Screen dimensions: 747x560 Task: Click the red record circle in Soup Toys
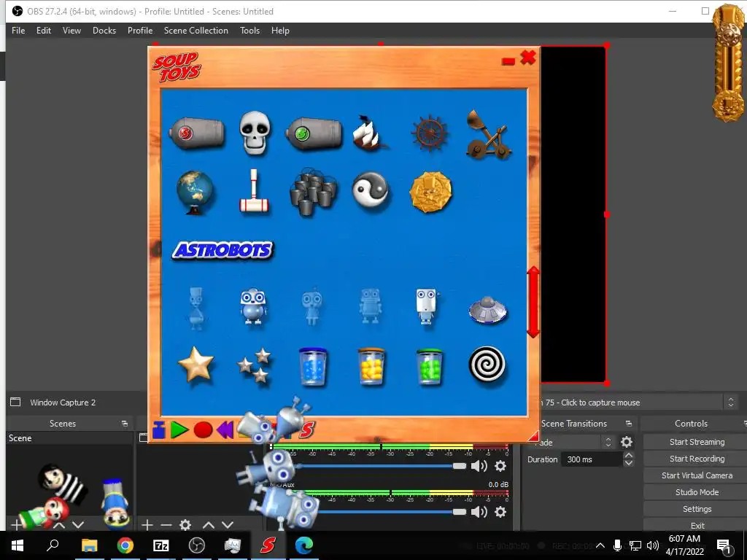(x=203, y=429)
